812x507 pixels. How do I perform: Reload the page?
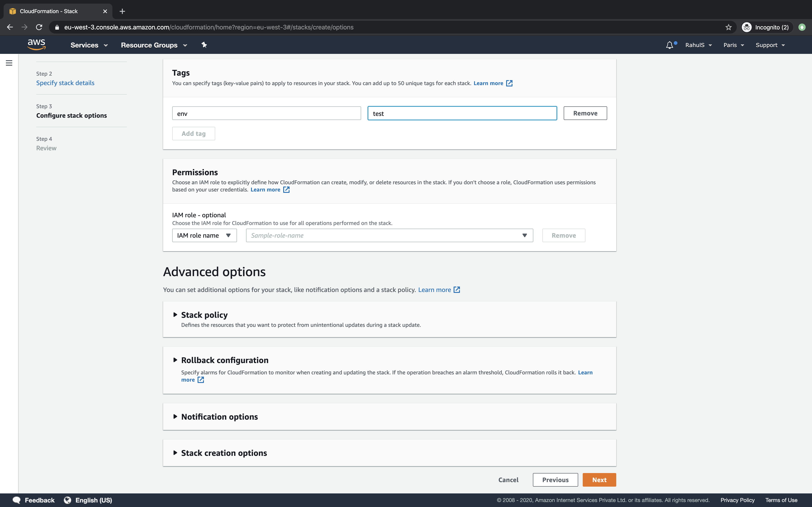[39, 27]
